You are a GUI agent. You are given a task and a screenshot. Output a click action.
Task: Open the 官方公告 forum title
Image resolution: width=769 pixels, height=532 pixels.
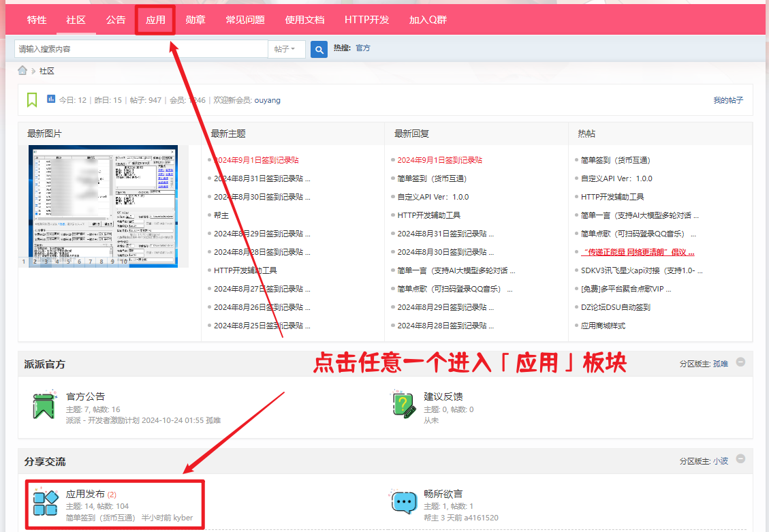pos(85,396)
